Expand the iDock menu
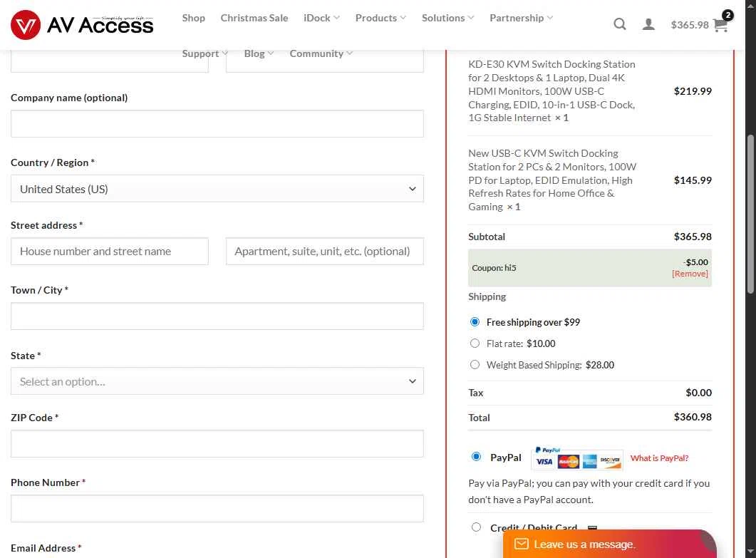756x558 pixels. [321, 18]
